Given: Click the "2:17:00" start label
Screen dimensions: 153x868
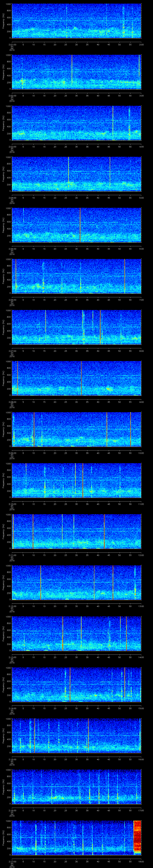Looking at the screenshot, I should 12,861.
